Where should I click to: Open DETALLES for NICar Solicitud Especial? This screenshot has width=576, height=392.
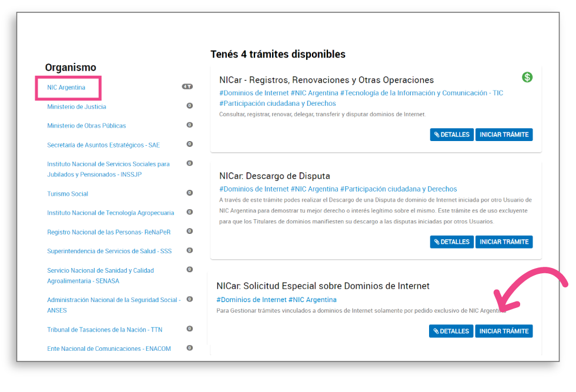pos(450,331)
